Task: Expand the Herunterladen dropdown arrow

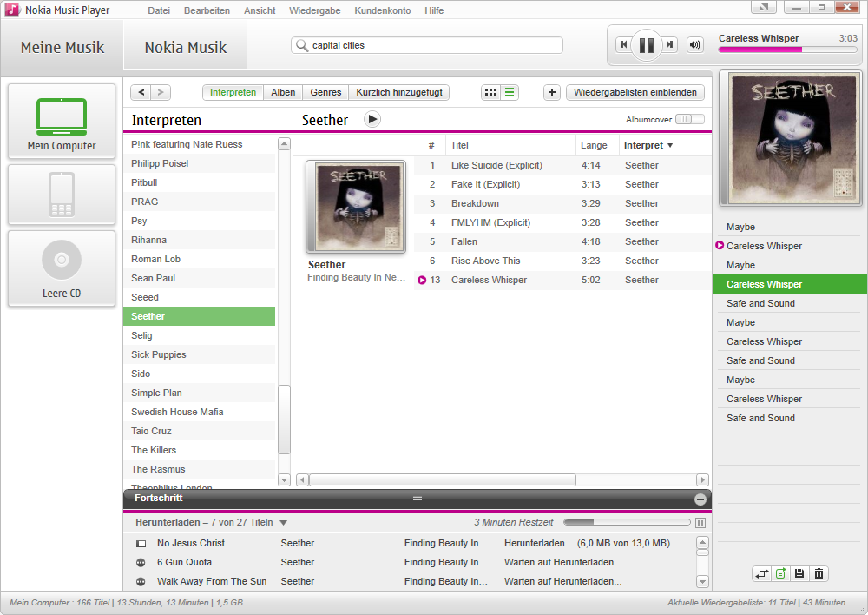Action: pos(284,522)
